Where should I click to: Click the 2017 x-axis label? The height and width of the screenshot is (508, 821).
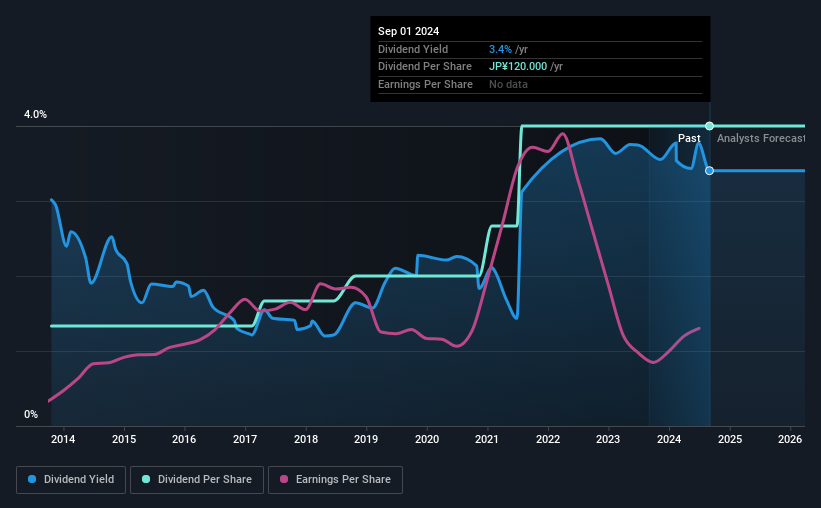(245, 439)
